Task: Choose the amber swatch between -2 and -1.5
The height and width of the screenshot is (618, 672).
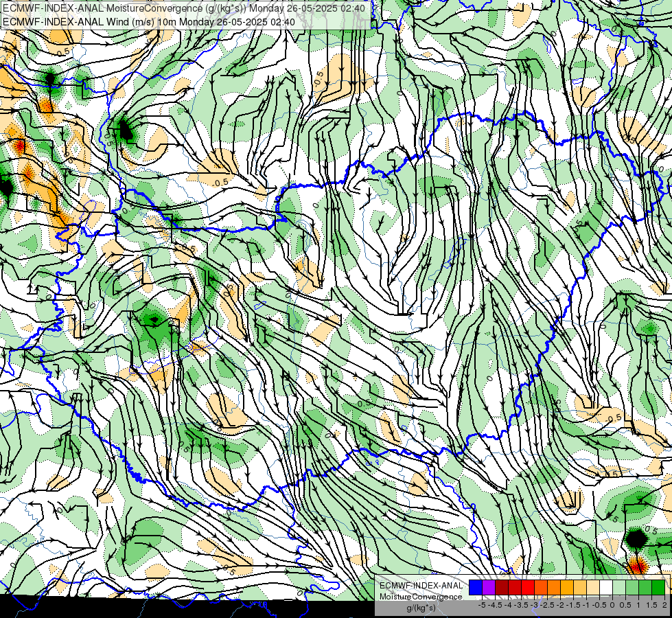Action: coord(567,588)
